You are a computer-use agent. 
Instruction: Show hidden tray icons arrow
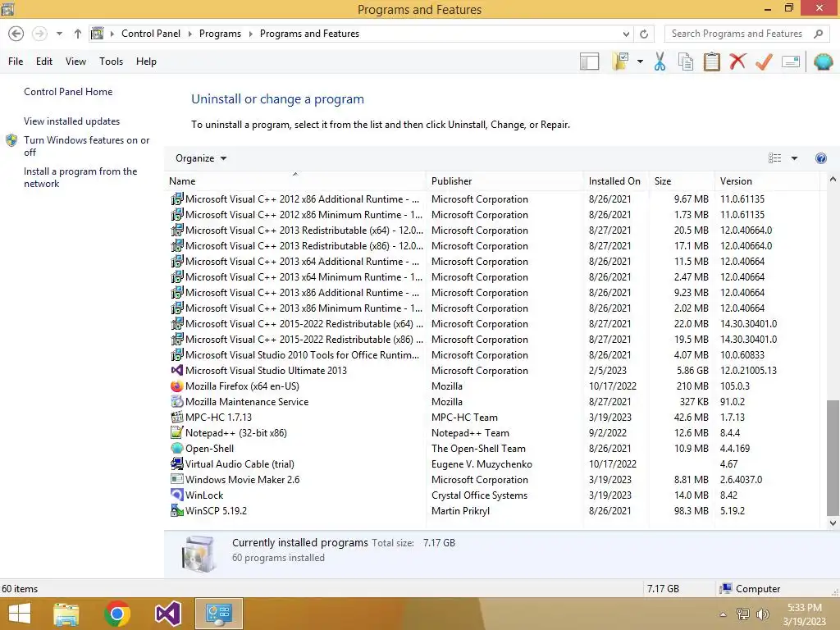pyautogui.click(x=723, y=614)
